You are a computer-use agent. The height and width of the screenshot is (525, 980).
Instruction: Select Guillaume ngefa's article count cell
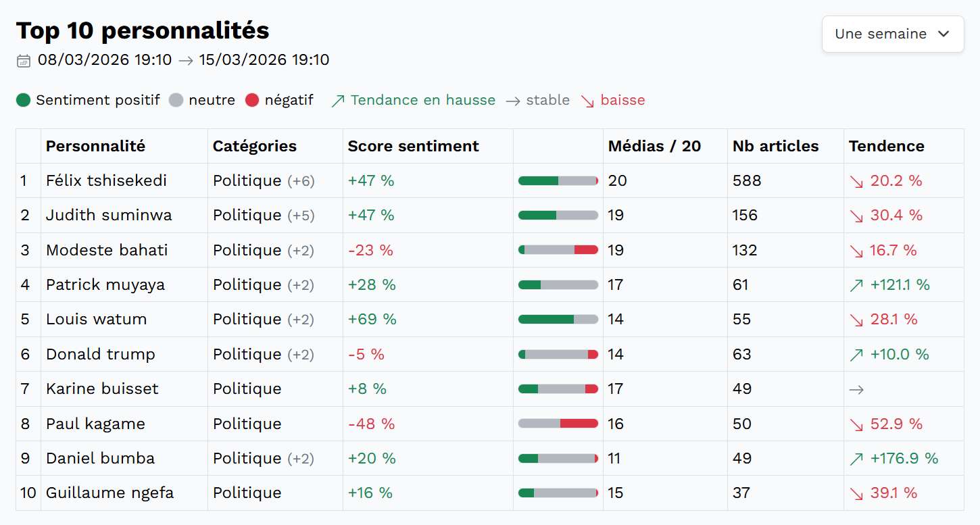click(740, 493)
